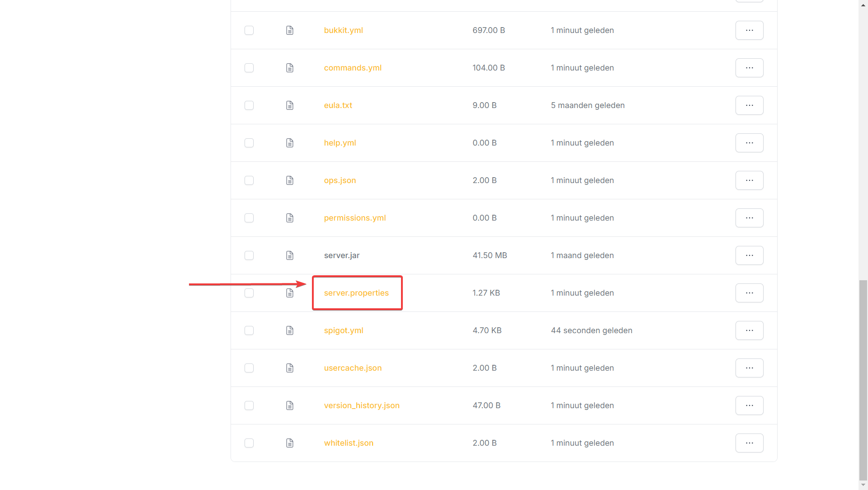Expand the three-dots menu for bukkit.yml
Viewport: 868px width, 490px height.
(749, 30)
